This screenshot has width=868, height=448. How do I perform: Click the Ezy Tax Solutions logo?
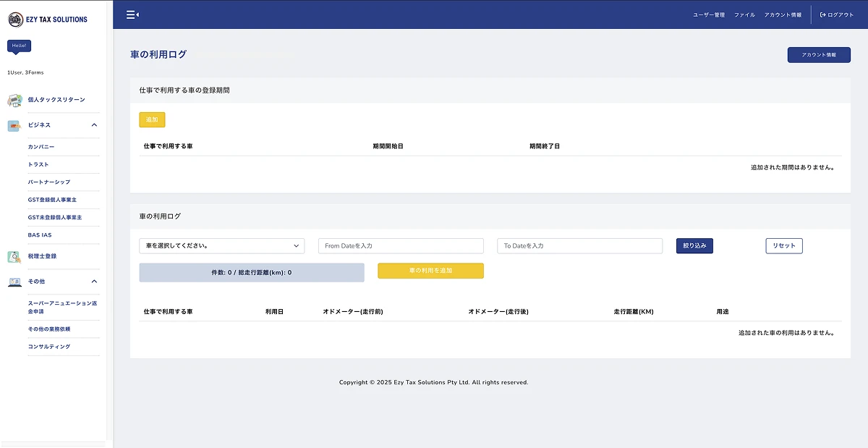(48, 20)
